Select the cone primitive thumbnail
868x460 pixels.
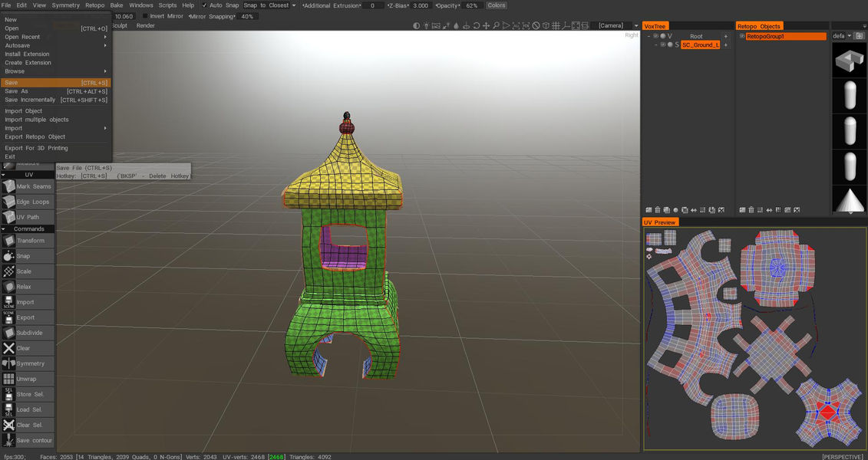point(849,199)
